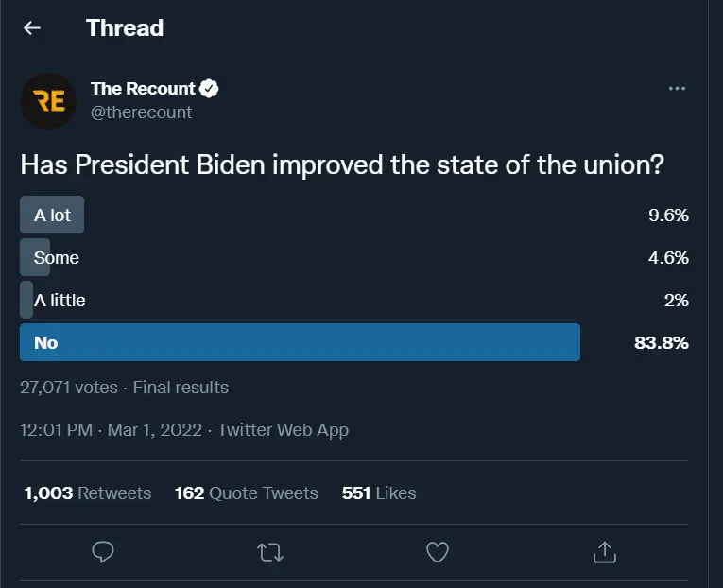Image resolution: width=723 pixels, height=588 pixels.
Task: Click the 'A lot' poll result bar
Action: click(52, 215)
